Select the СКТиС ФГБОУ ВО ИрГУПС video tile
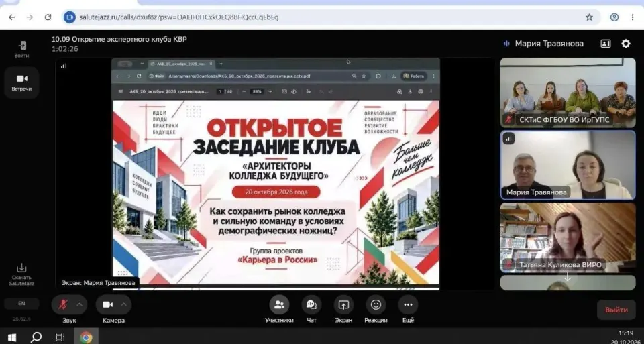 [x=568, y=93]
